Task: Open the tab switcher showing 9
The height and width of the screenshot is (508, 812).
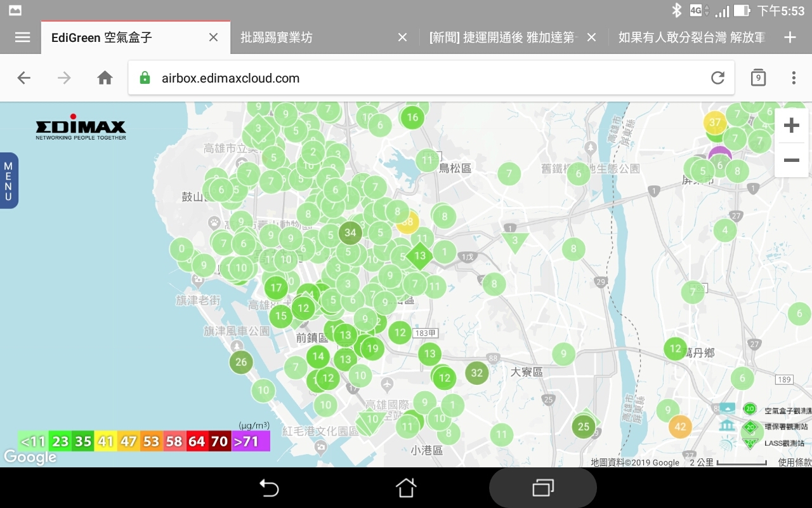Action: 758,77
